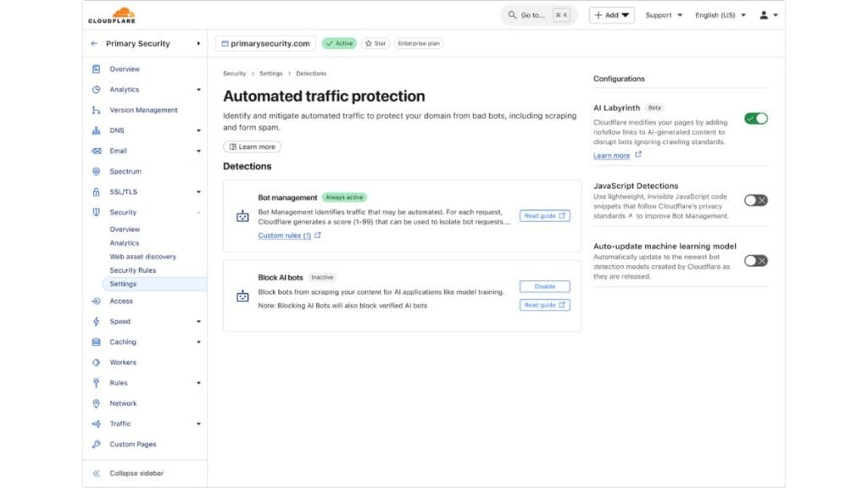Open Version Management in the sidebar
This screenshot has width=868, height=488.
pyautogui.click(x=143, y=110)
